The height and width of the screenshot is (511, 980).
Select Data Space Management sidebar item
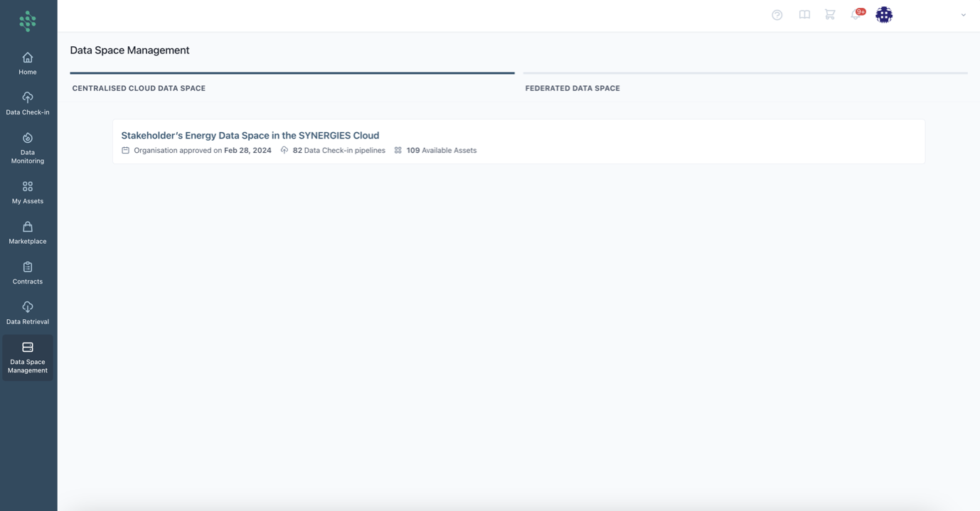pos(28,357)
